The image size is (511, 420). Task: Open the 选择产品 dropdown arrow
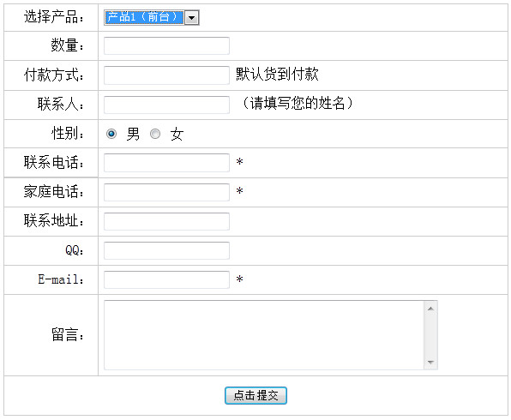192,18
